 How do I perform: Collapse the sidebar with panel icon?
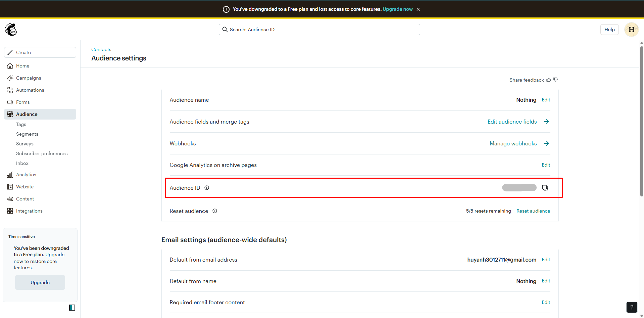[72, 308]
